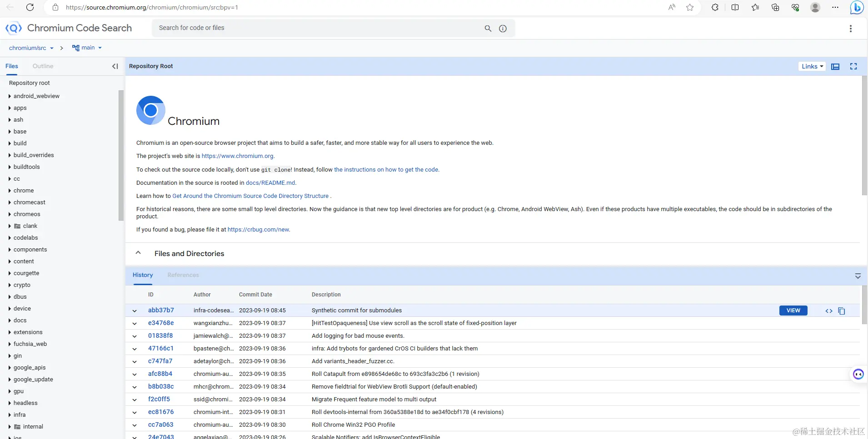Open the www.chromium.org link
The width and height of the screenshot is (868, 439).
click(x=238, y=156)
